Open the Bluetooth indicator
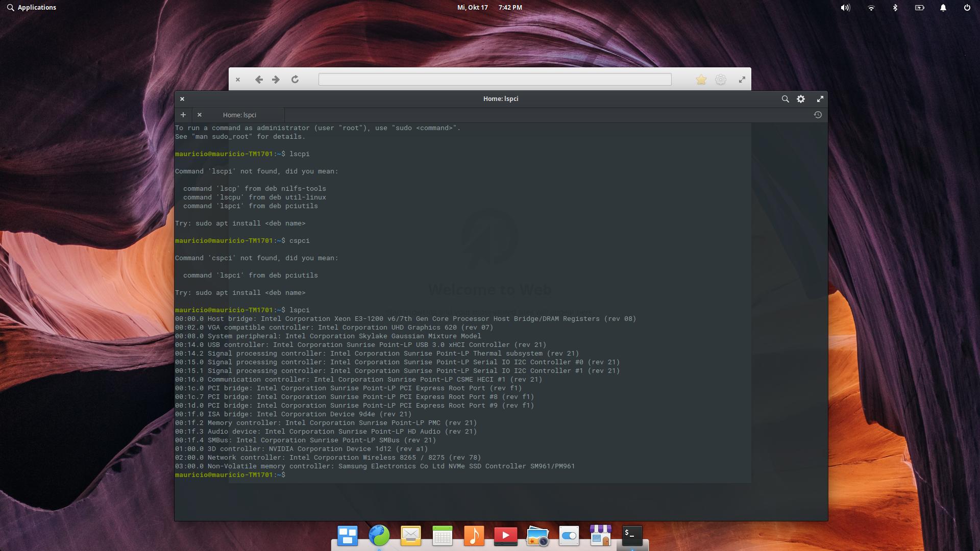980x551 pixels. (x=895, y=8)
